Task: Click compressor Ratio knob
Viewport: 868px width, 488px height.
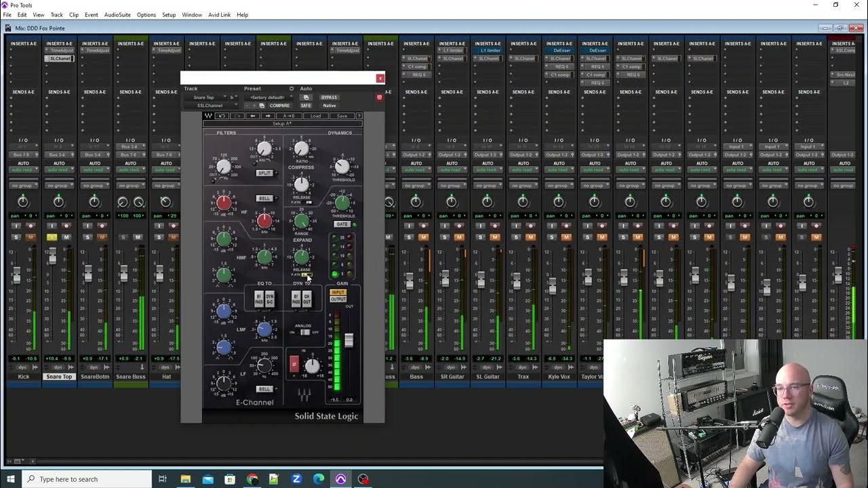Action: [301, 148]
